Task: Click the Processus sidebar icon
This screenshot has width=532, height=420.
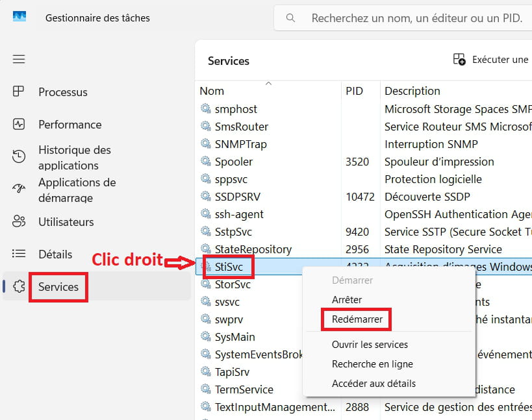Action: (x=18, y=92)
